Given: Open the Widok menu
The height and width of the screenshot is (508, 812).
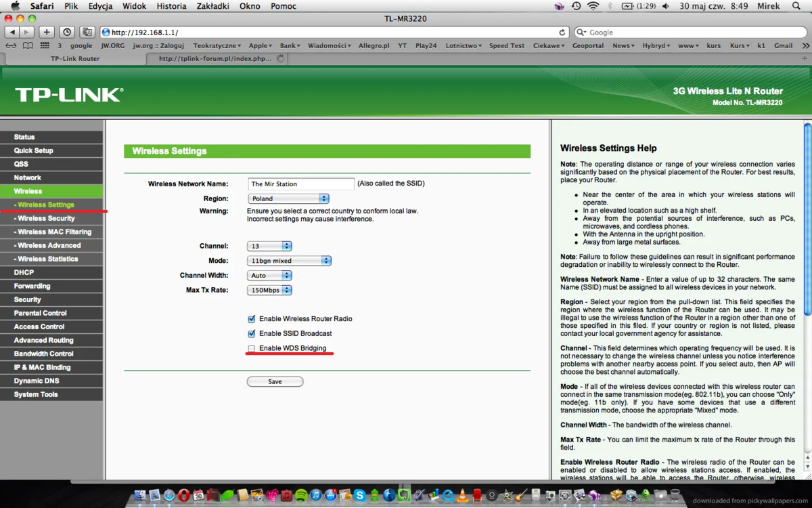Looking at the screenshot, I should tap(135, 6).
